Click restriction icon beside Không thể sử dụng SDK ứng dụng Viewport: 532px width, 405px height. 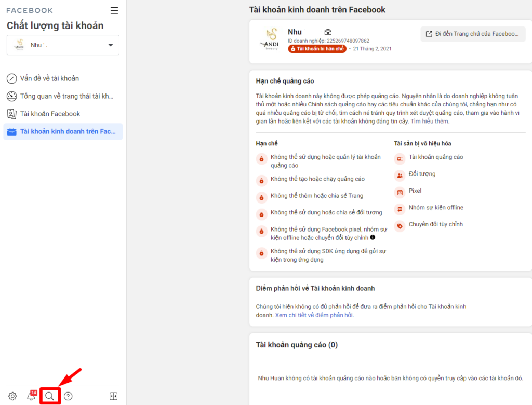(262, 253)
